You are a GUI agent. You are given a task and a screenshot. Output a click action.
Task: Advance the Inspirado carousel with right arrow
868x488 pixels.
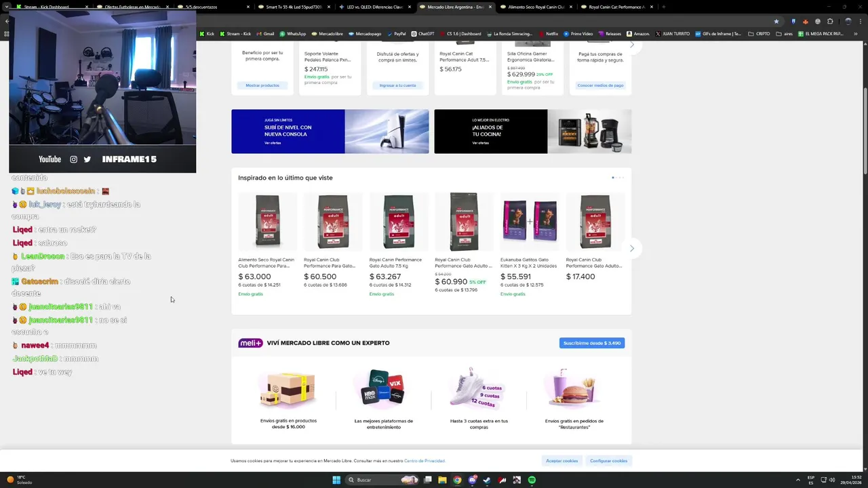(631, 248)
